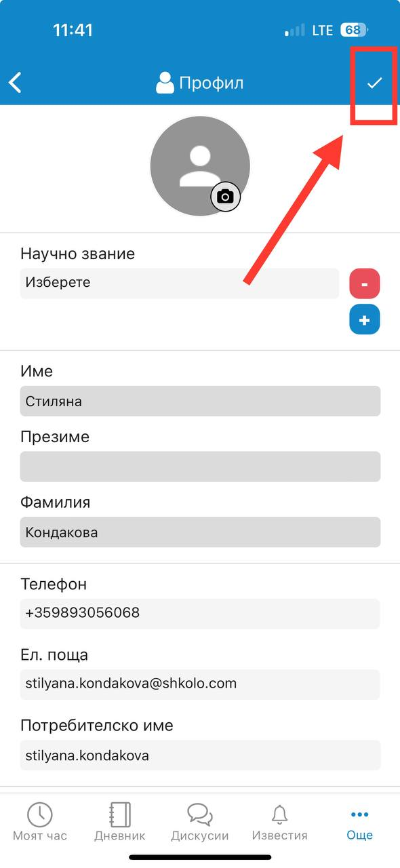Open the Научно звание Изберете dropdown
Image resolution: width=400 pixels, height=868 pixels.
coord(180,283)
